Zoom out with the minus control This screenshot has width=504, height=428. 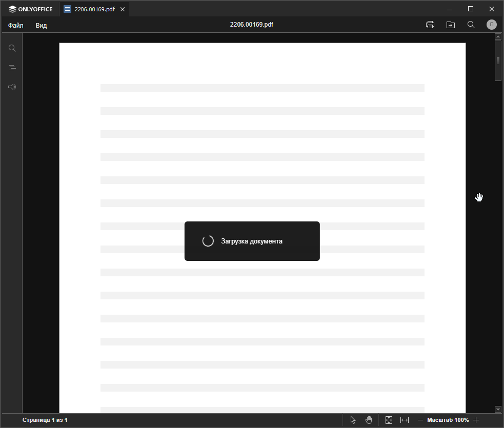coord(420,420)
